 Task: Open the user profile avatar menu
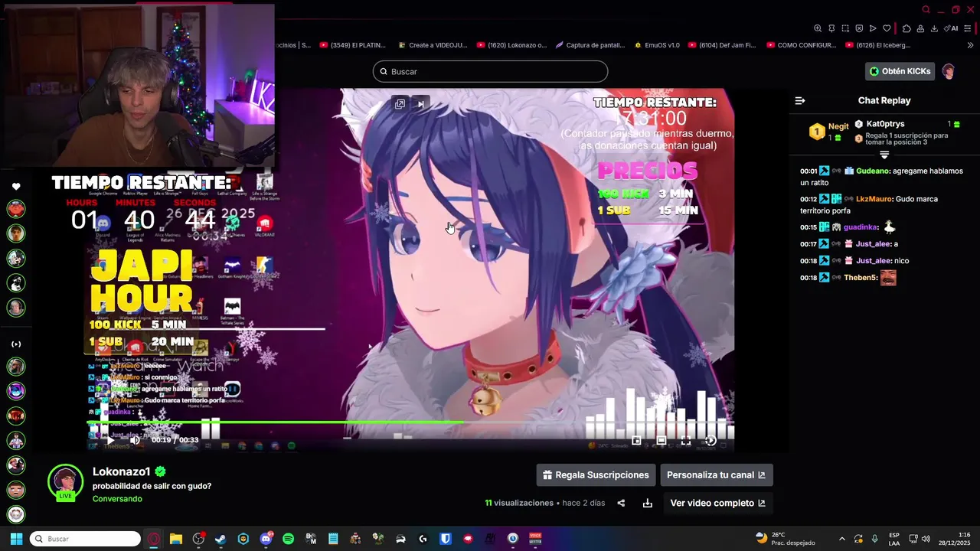coord(949,71)
